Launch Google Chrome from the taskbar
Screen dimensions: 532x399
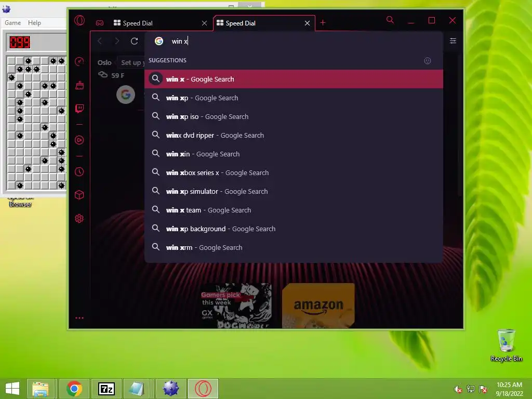tap(74, 389)
